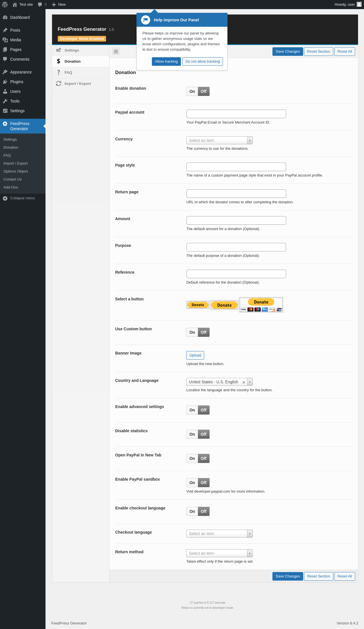Open the Currency dropdown

tap(220, 140)
